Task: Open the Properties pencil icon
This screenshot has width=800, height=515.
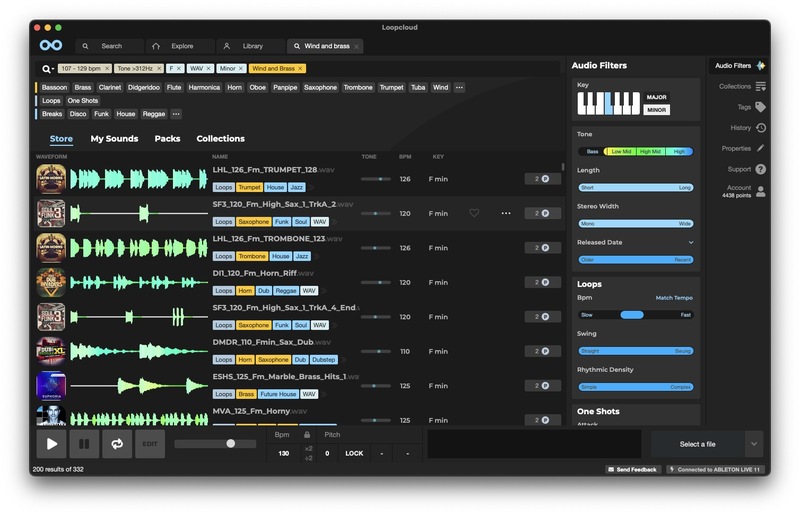Action: (760, 148)
